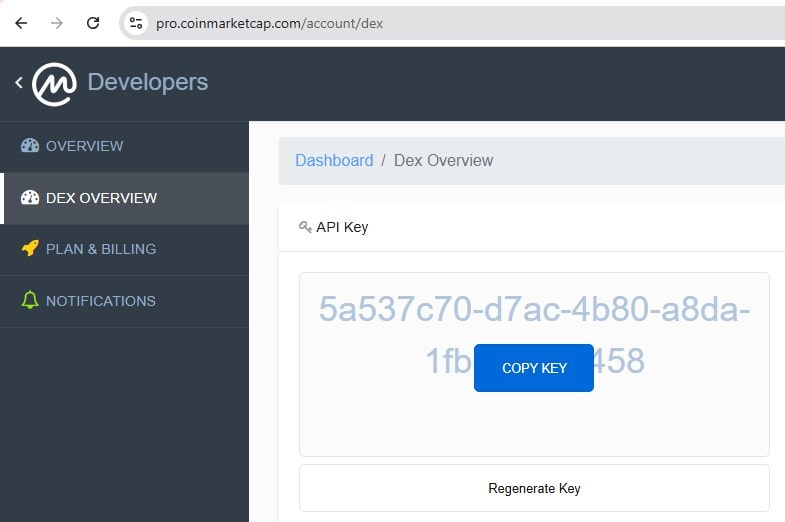Reload the page with the refresh icon
This screenshot has height=522, width=785.
click(x=93, y=23)
